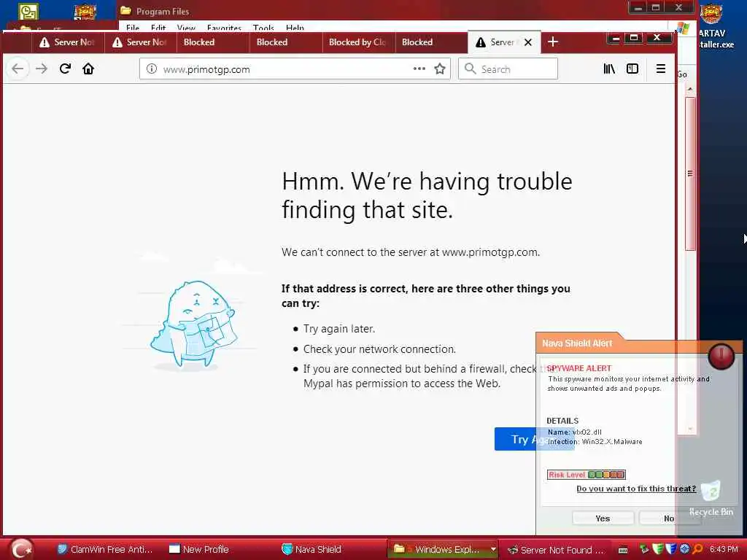747x560 pixels.
Task: Click the Start button on taskbar
Action: 21,550
